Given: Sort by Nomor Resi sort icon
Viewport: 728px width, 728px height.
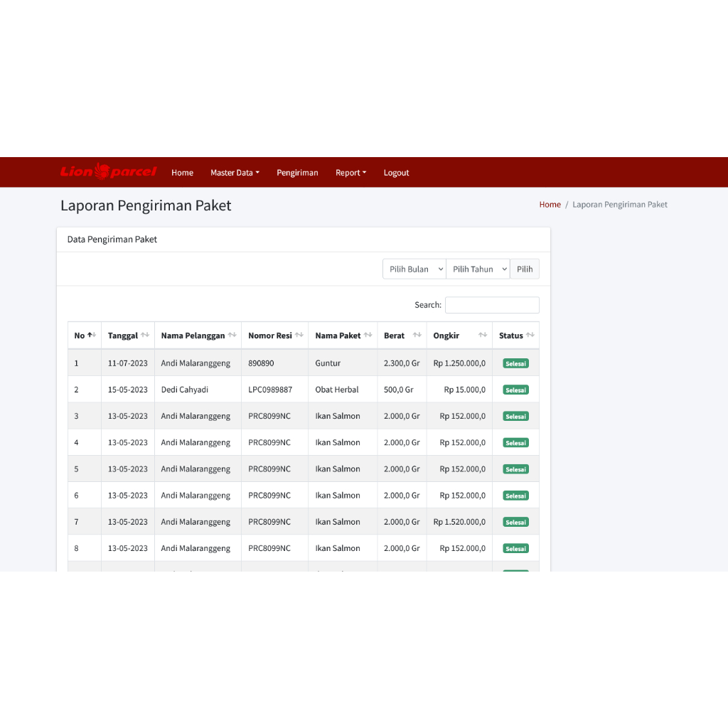Looking at the screenshot, I should coord(299,336).
